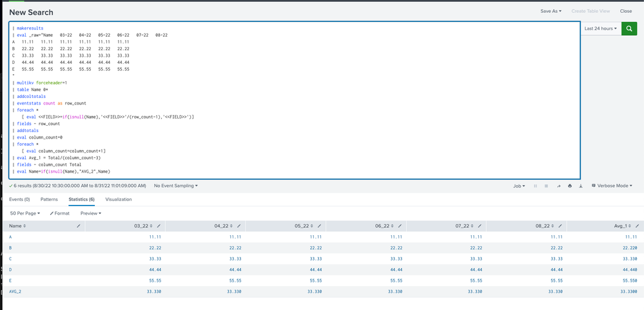Print the search results
This screenshot has width=644, height=310.
tap(570, 186)
